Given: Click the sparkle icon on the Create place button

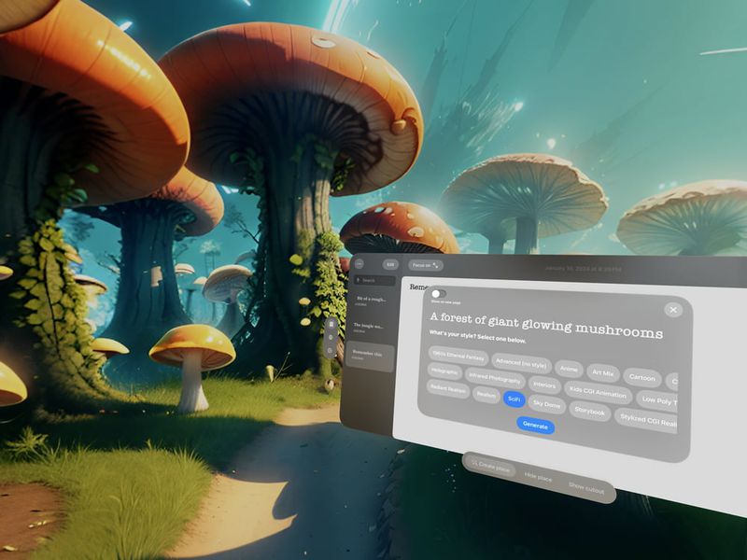Looking at the screenshot, I should point(474,462).
